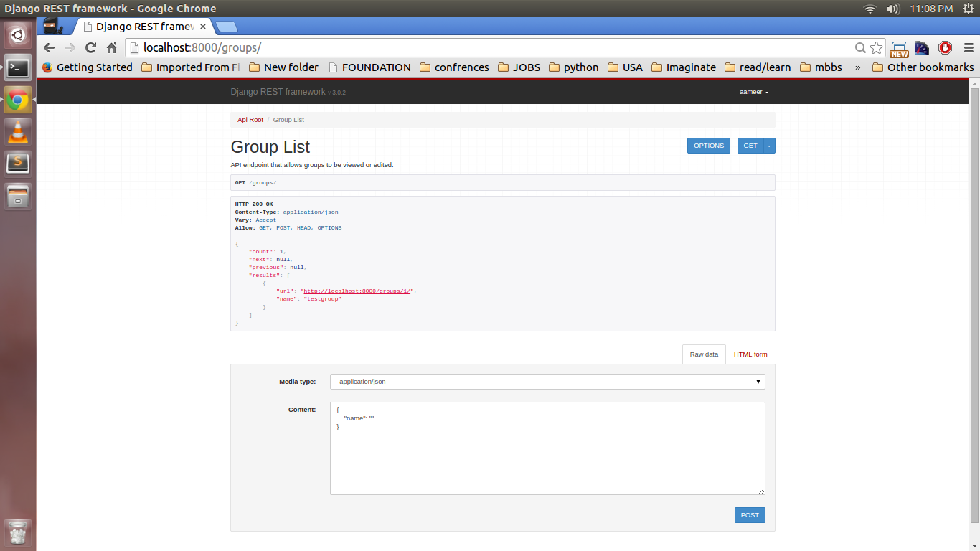
Task: Go to Api Root in the breadcrumb
Action: tap(250, 120)
